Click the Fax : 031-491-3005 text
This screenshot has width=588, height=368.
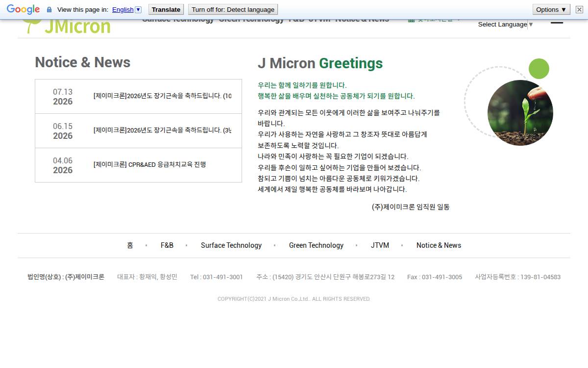tap(435, 277)
